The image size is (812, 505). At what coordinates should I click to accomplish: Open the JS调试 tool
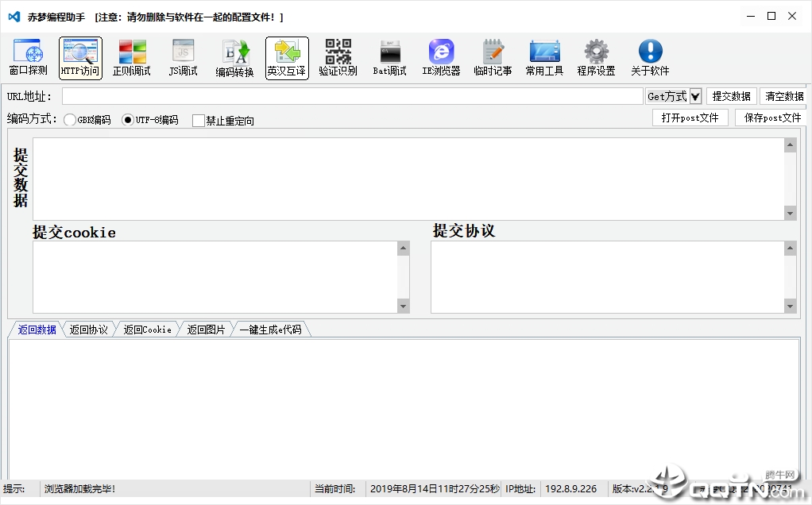click(x=184, y=57)
